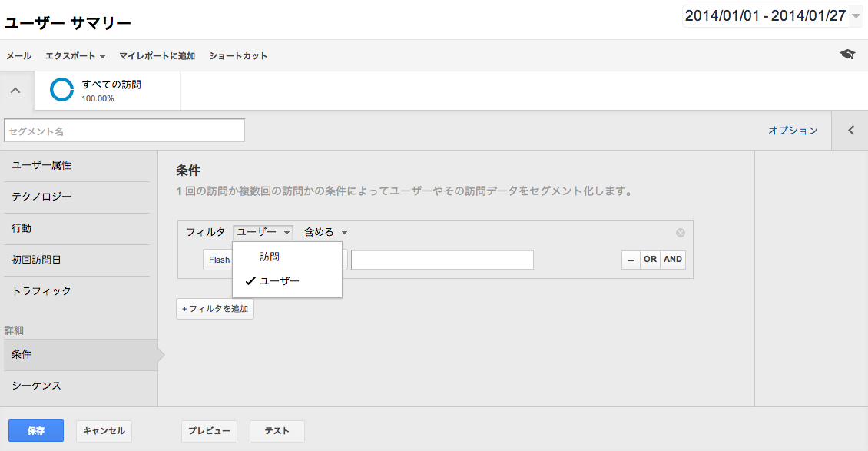This screenshot has width=868, height=451.
Task: Click the AND condition button
Action: pos(673,260)
